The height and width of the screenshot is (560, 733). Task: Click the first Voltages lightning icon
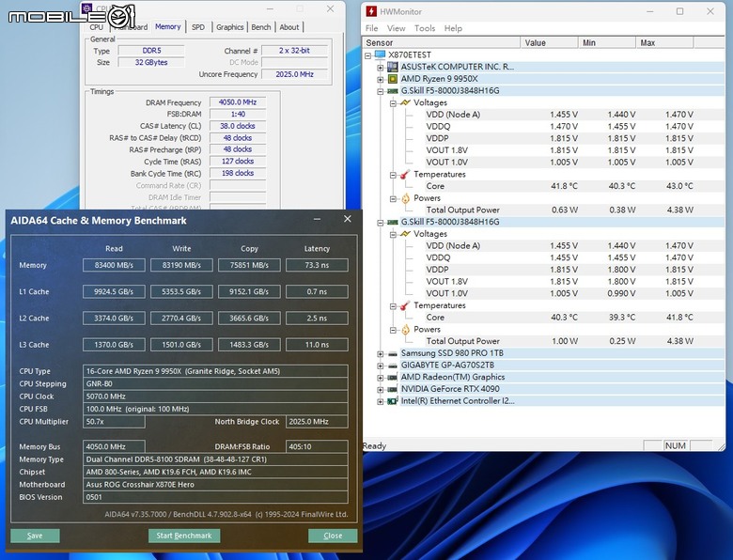[405, 102]
